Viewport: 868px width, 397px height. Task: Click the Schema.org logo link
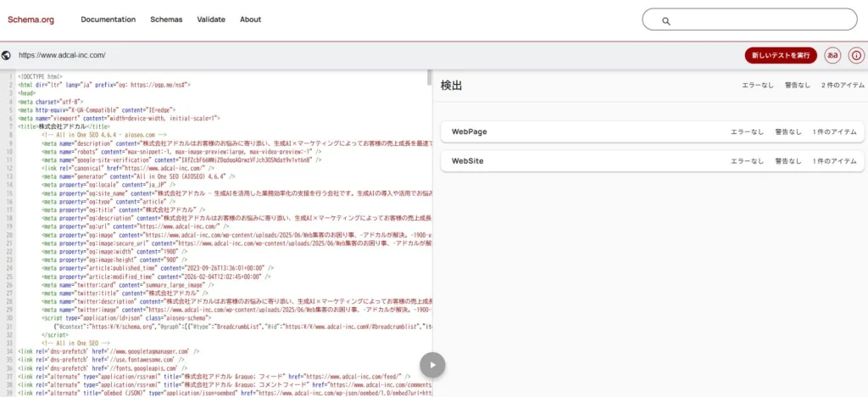click(31, 20)
